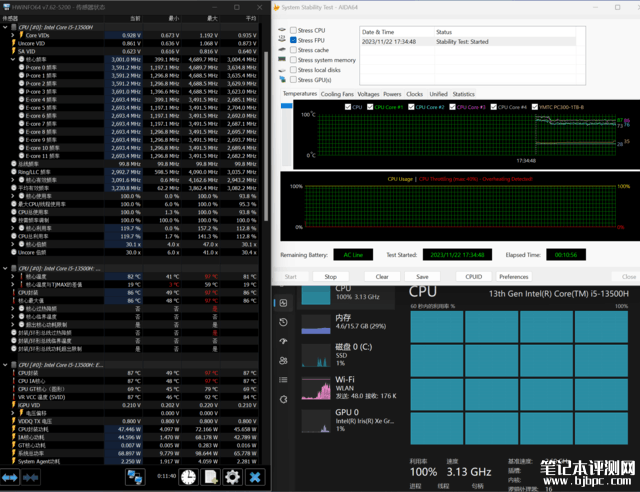Click the CPU chip icon of first sensor group
Screen dimensions: 640x492
(x=13, y=27)
